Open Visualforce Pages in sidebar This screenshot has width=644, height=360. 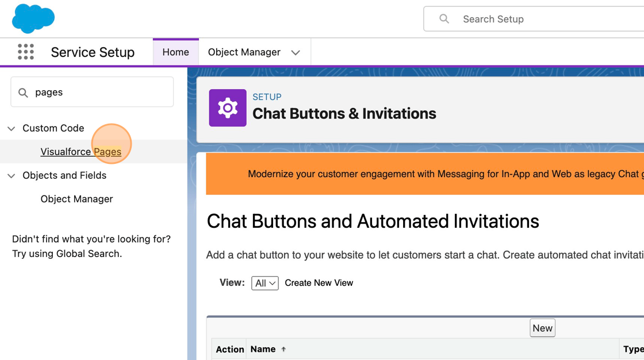(80, 152)
